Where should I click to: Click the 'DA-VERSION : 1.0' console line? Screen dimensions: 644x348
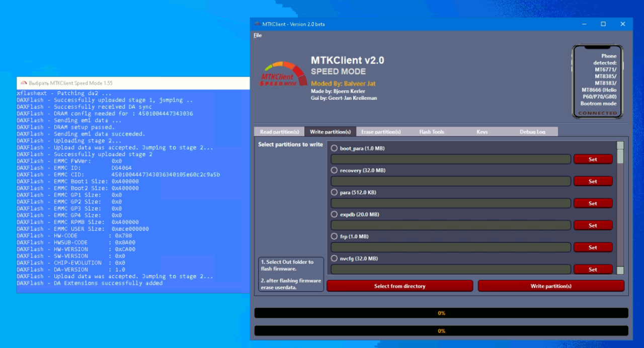tap(71, 269)
